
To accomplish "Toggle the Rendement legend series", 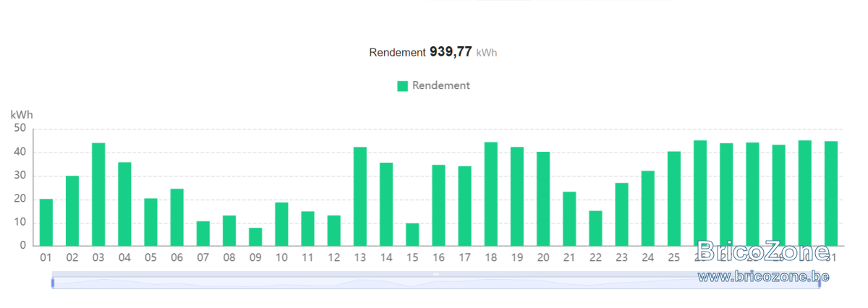I will coord(434,85).
